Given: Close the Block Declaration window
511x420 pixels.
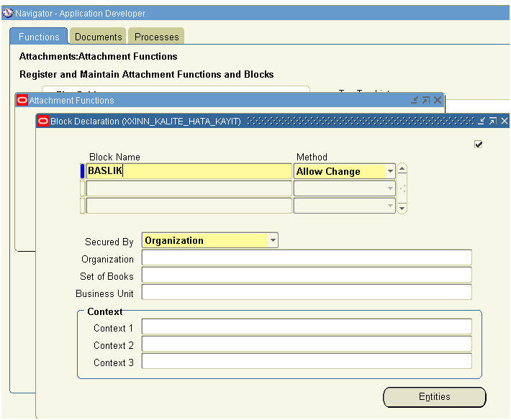Looking at the screenshot, I should [x=504, y=122].
